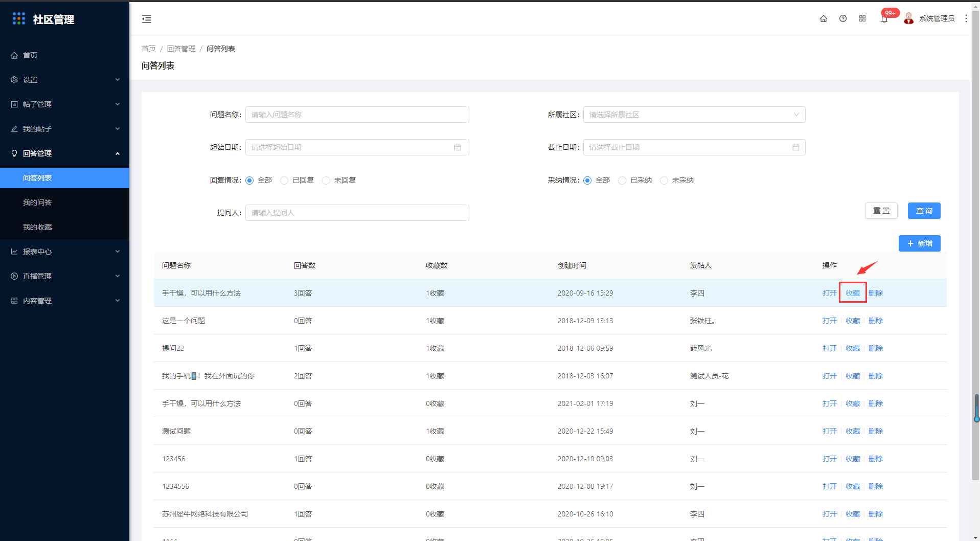Click the calendar icon in 截止日期 field
The height and width of the screenshot is (541, 980).
click(796, 147)
